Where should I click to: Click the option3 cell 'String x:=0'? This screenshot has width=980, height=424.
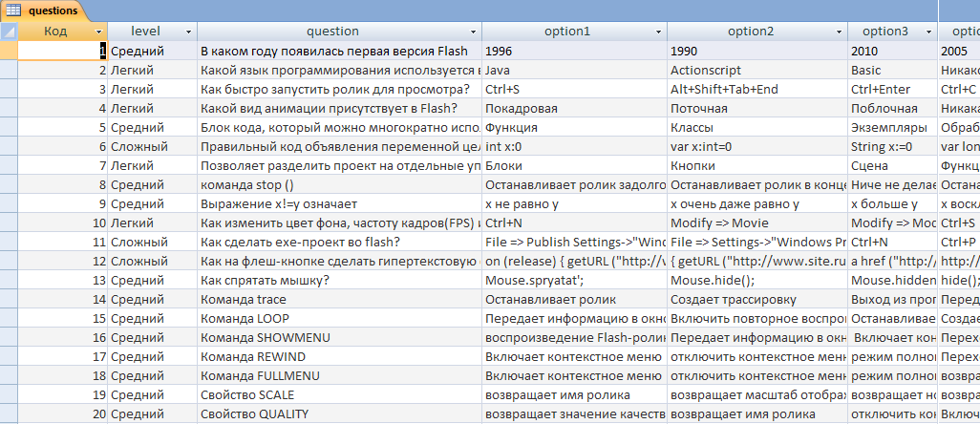tap(893, 147)
